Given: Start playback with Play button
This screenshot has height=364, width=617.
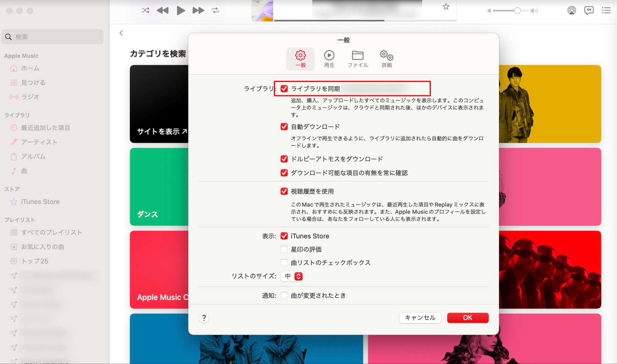Looking at the screenshot, I should [x=181, y=11].
